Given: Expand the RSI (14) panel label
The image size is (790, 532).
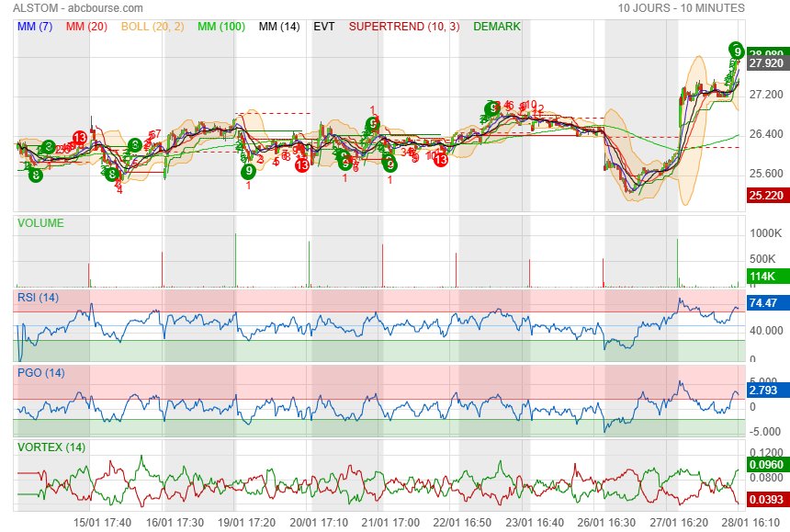Looking at the screenshot, I should [39, 297].
